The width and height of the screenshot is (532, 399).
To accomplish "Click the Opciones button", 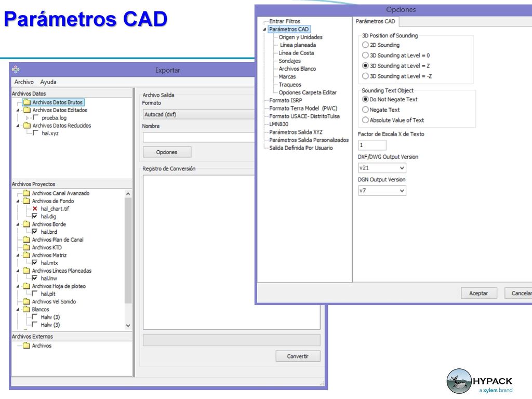I will tap(167, 152).
